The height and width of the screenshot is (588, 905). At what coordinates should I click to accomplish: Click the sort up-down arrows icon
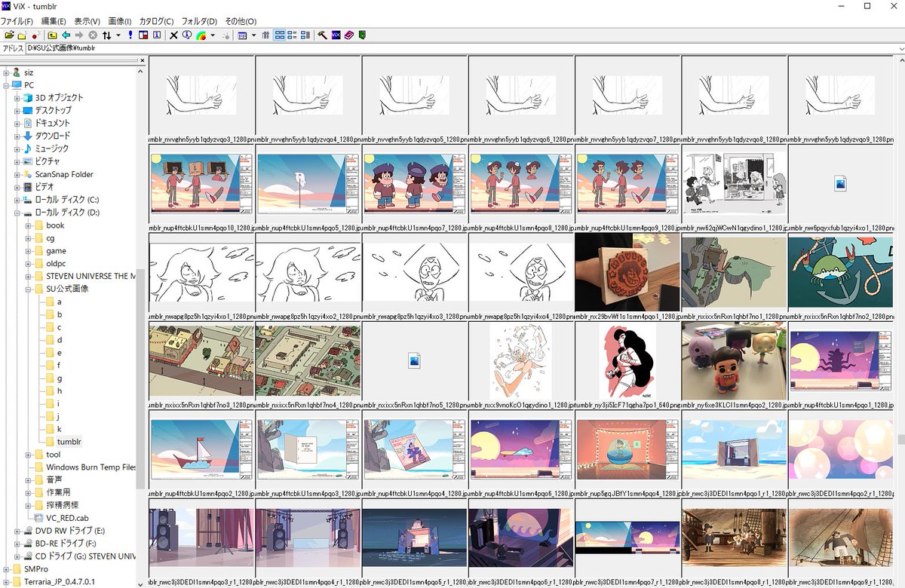pos(106,35)
